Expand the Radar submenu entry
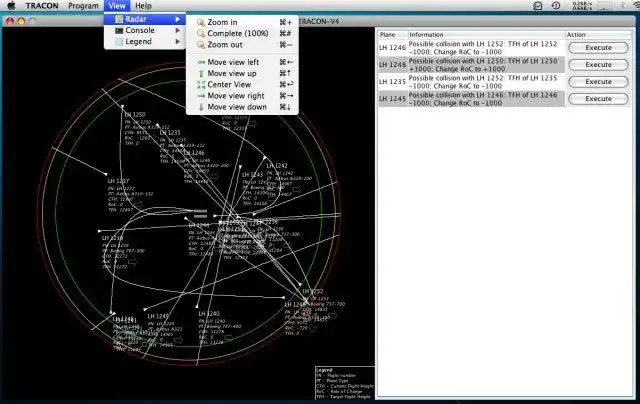640x404 pixels. [145, 19]
